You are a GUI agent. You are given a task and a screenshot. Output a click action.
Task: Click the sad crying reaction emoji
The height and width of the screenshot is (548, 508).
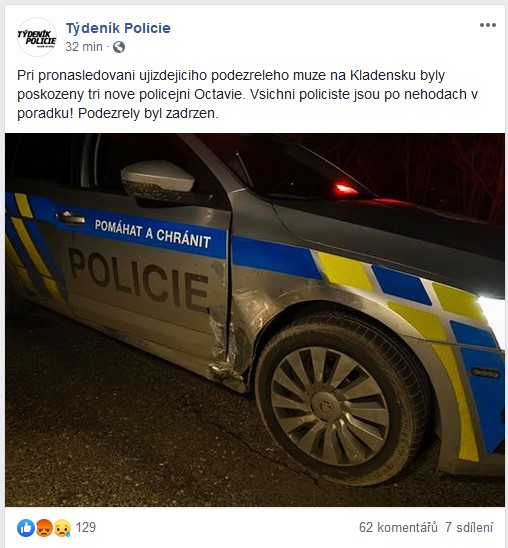(x=62, y=528)
